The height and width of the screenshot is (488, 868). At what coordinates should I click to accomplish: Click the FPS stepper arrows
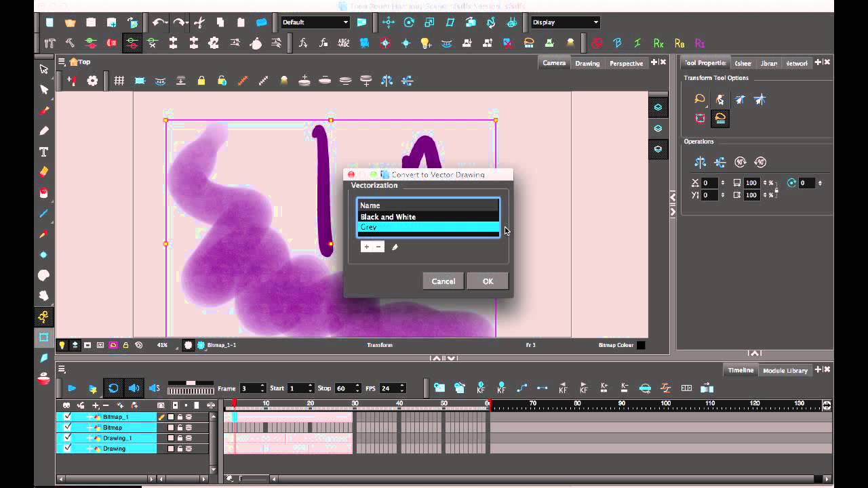coord(402,388)
